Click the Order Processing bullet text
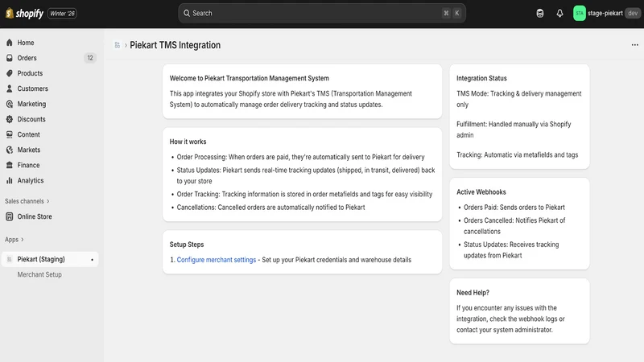The image size is (644, 362). (x=300, y=157)
